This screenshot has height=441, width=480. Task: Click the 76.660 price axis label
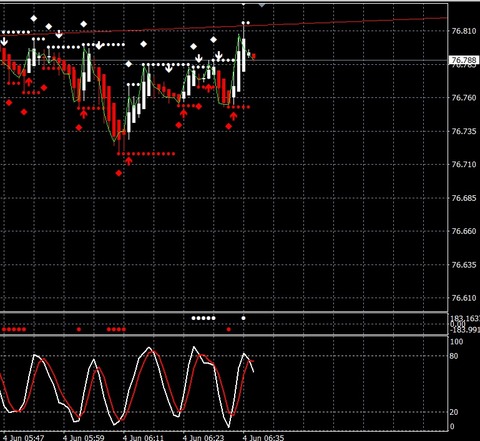[x=464, y=231]
